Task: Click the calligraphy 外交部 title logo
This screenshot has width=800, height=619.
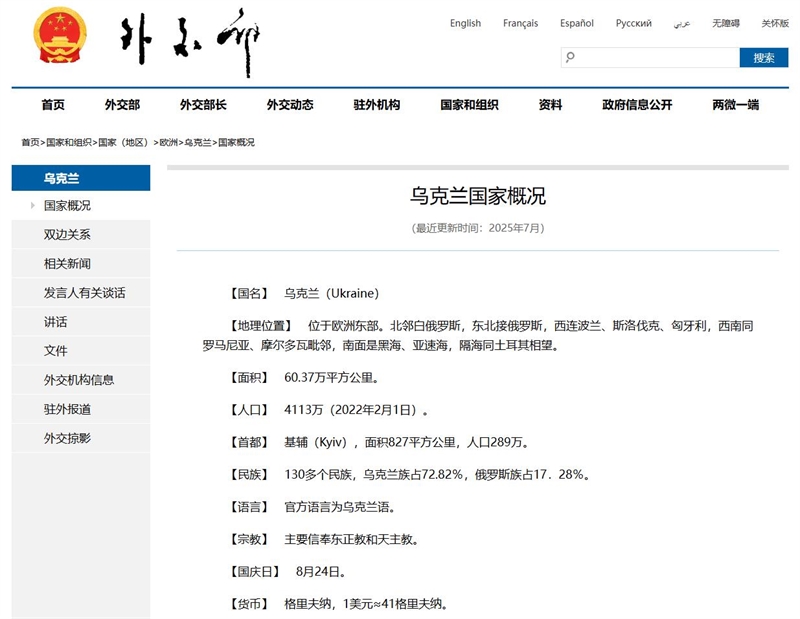Action: [x=190, y=42]
